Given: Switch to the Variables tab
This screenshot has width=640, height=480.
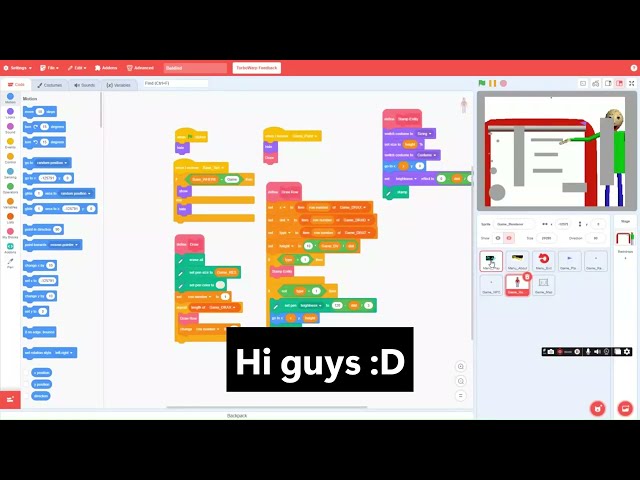Looking at the screenshot, I should tap(118, 85).
